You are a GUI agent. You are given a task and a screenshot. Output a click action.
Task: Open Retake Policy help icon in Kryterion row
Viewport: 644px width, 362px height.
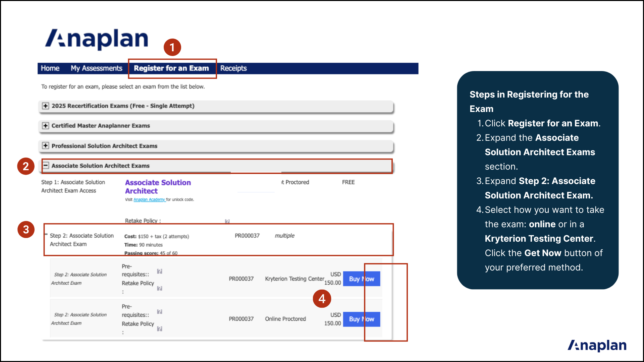pos(160,288)
